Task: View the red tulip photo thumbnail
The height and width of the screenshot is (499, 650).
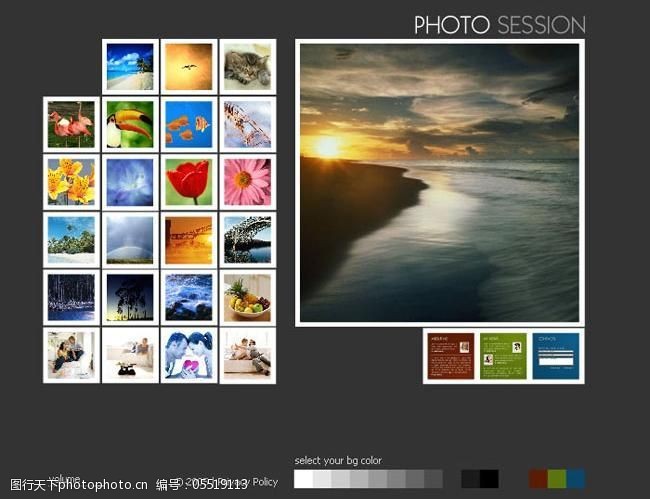Action: (x=188, y=182)
